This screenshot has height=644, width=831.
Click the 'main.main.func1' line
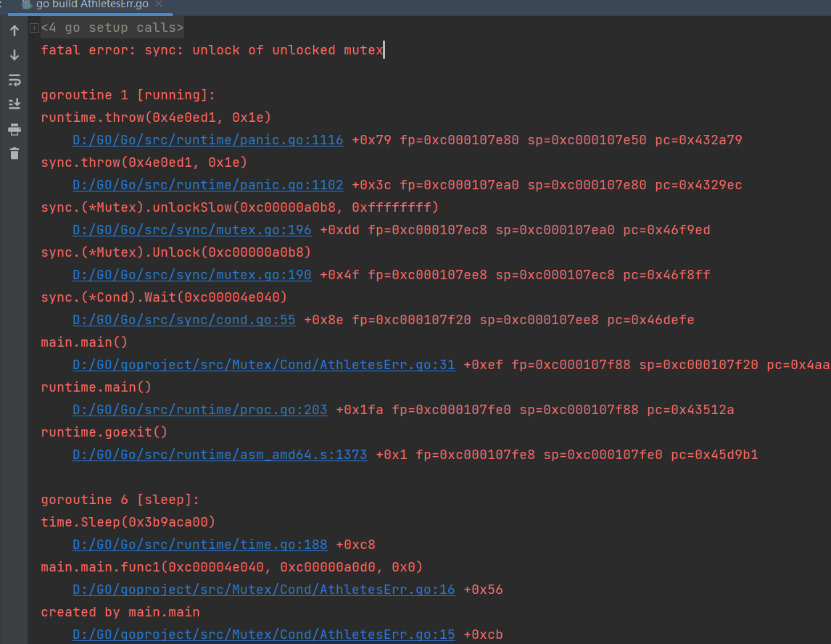click(x=231, y=567)
